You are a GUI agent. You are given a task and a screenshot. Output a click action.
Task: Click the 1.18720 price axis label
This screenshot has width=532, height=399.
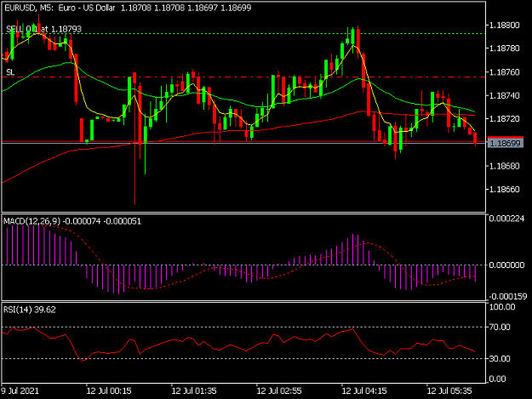pos(505,119)
